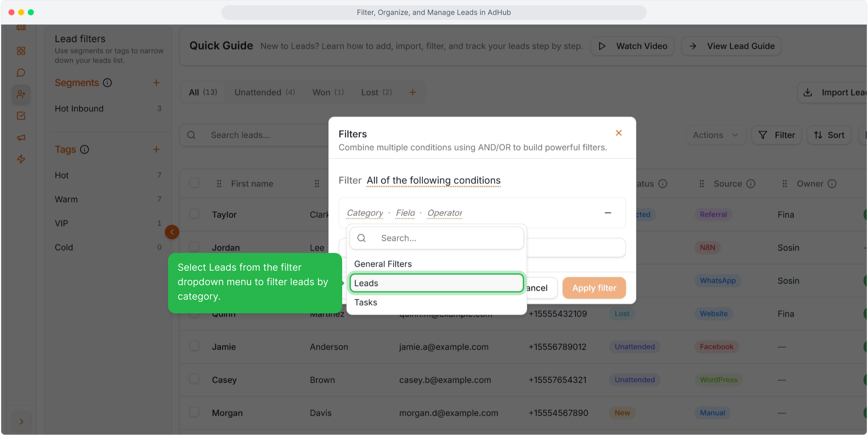Screen dimensions: 868x435
Task: Select Tasks from the category list
Action: coord(437,302)
